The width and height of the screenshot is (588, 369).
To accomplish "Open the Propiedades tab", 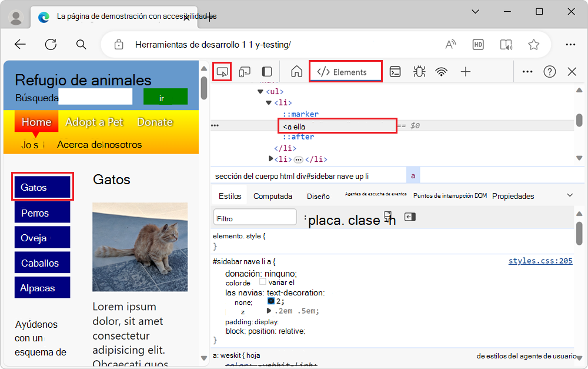I will pos(513,196).
